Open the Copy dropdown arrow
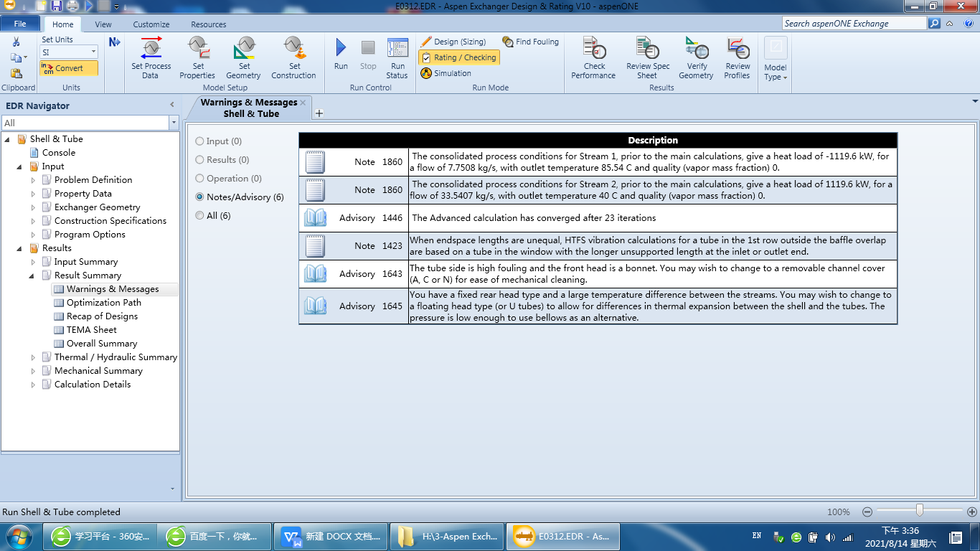Screen dimensions: 980x551 (x=25, y=57)
